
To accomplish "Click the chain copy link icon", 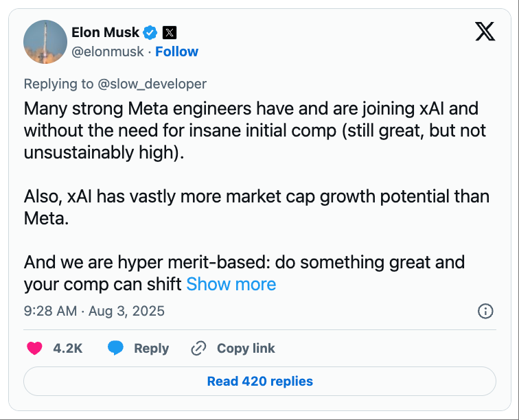I will [x=198, y=349].
